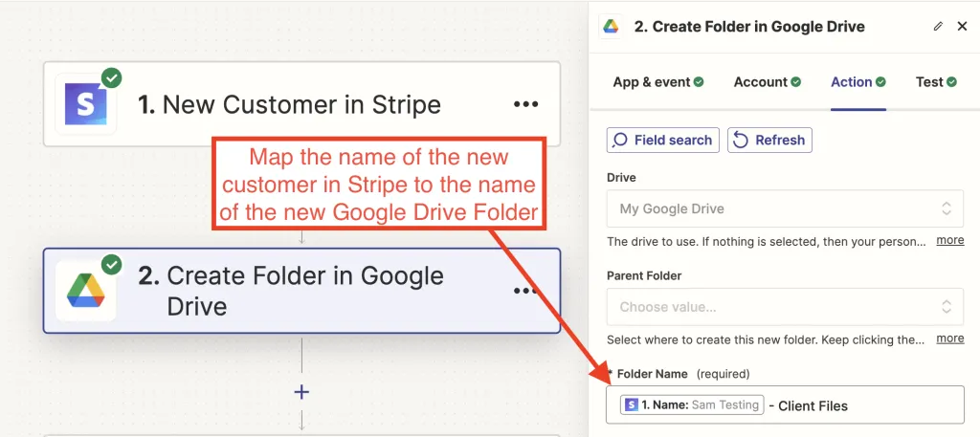The image size is (980, 437).
Task: Click the Google Drive icon in the panel header
Action: (x=611, y=27)
